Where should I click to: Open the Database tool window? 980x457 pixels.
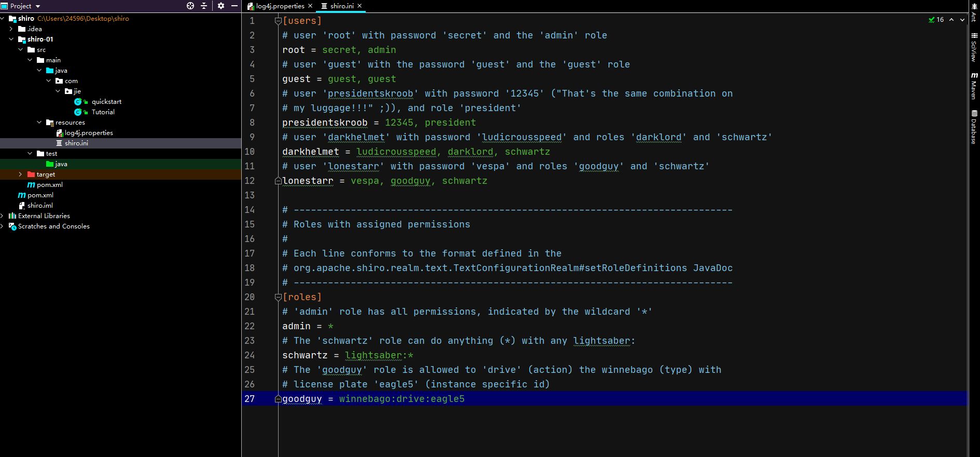click(974, 127)
